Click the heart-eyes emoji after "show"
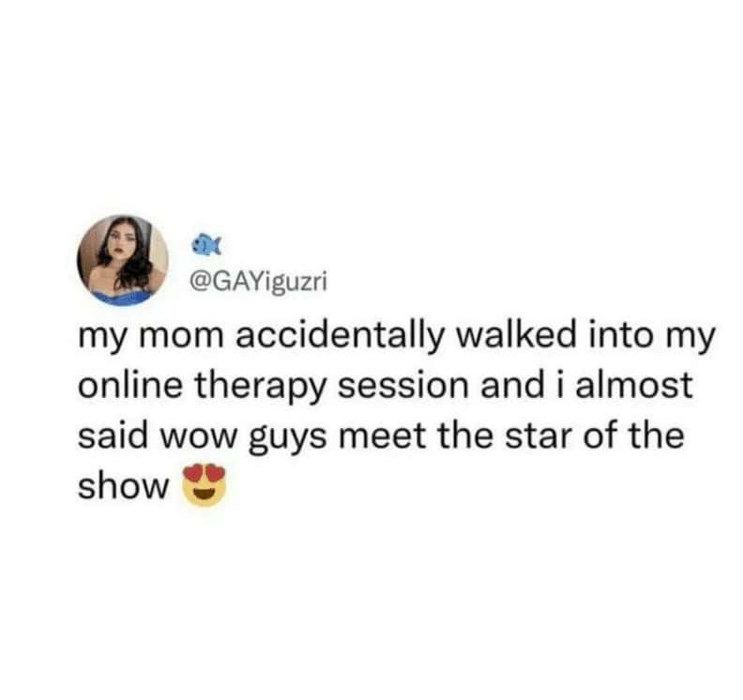Image resolution: width=743 pixels, height=700 pixels. 205,485
